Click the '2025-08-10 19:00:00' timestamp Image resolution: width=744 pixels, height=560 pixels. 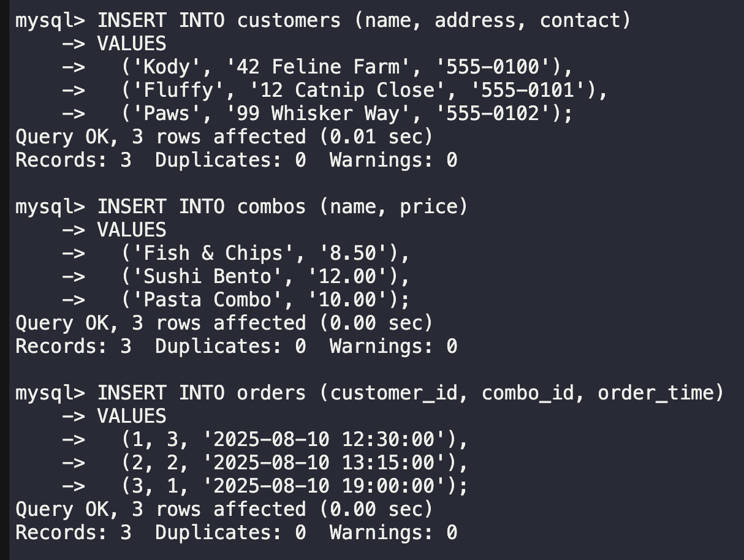323,486
